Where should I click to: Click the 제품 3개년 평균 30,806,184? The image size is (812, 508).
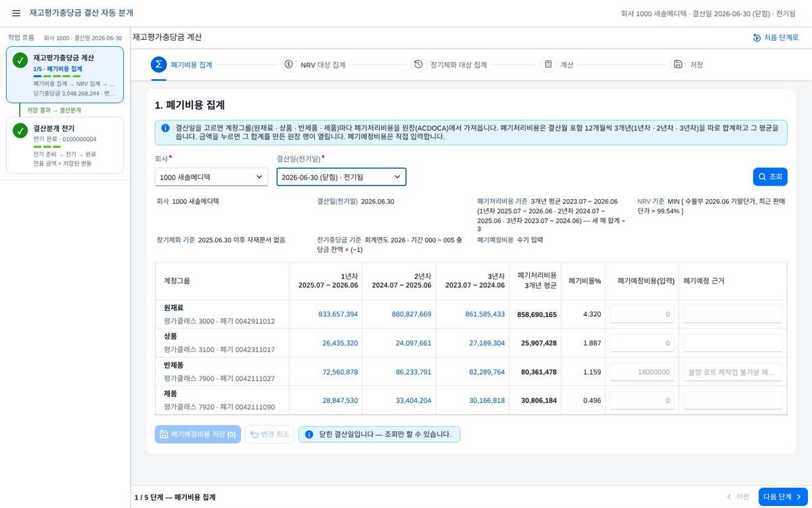point(539,400)
